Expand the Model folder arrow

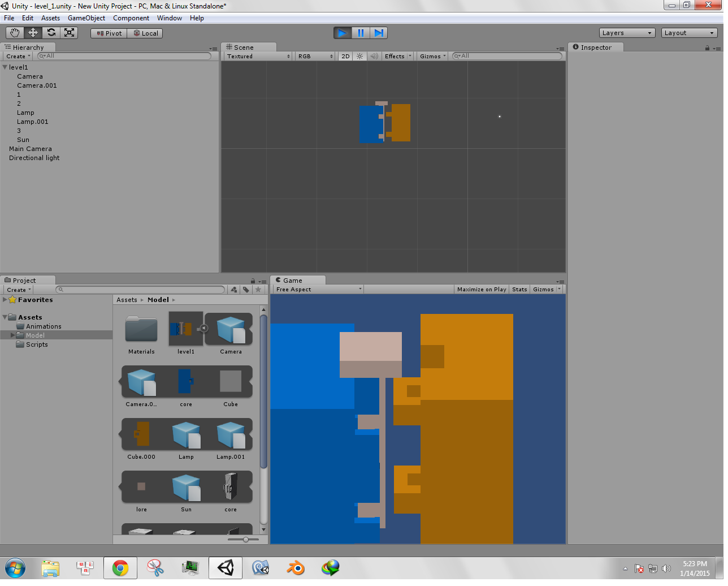point(13,335)
